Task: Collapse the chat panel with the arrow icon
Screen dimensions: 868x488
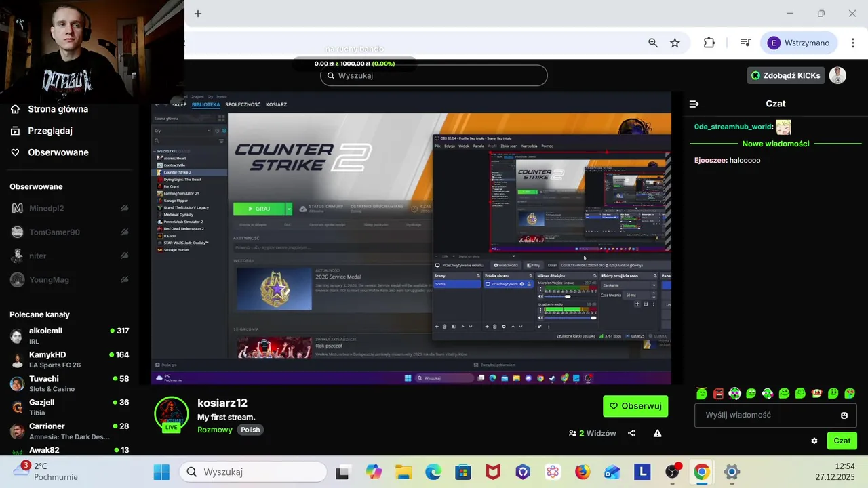Action: pos(694,104)
